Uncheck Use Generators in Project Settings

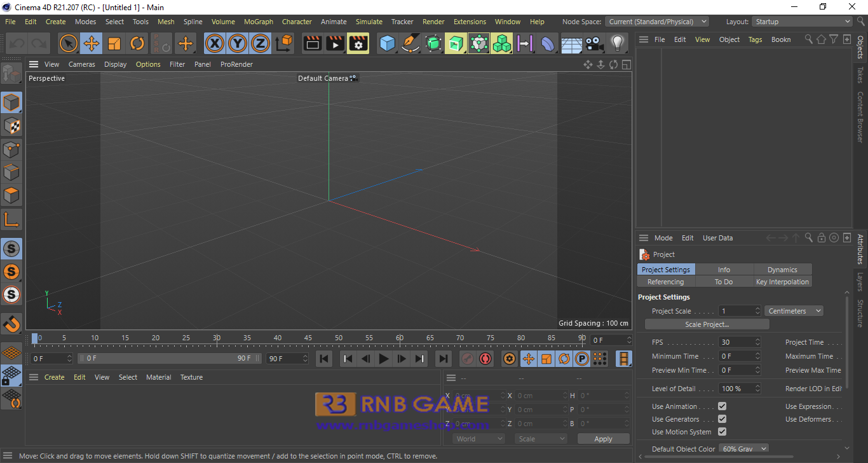pyautogui.click(x=722, y=418)
